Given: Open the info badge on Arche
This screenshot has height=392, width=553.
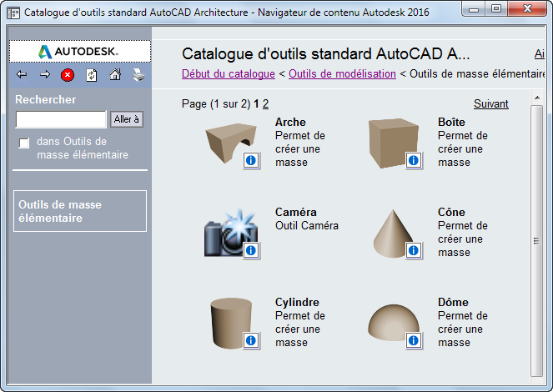Looking at the screenshot, I should pyautogui.click(x=251, y=161).
